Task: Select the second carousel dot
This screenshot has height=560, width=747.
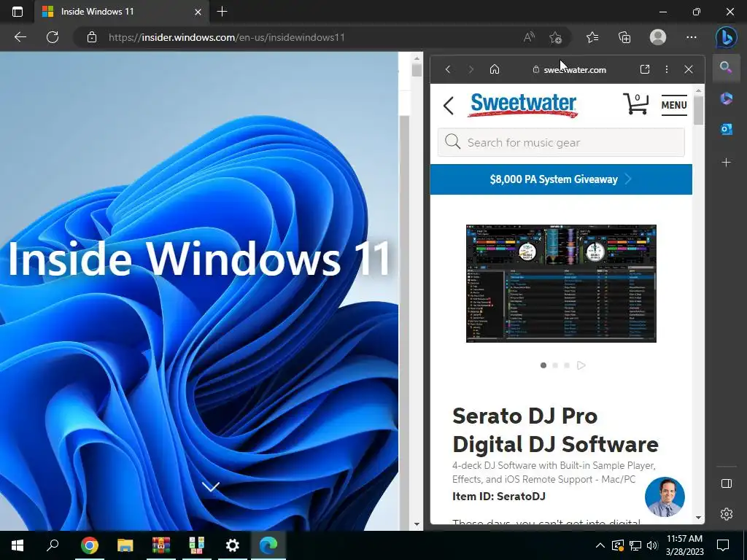Action: point(555,365)
